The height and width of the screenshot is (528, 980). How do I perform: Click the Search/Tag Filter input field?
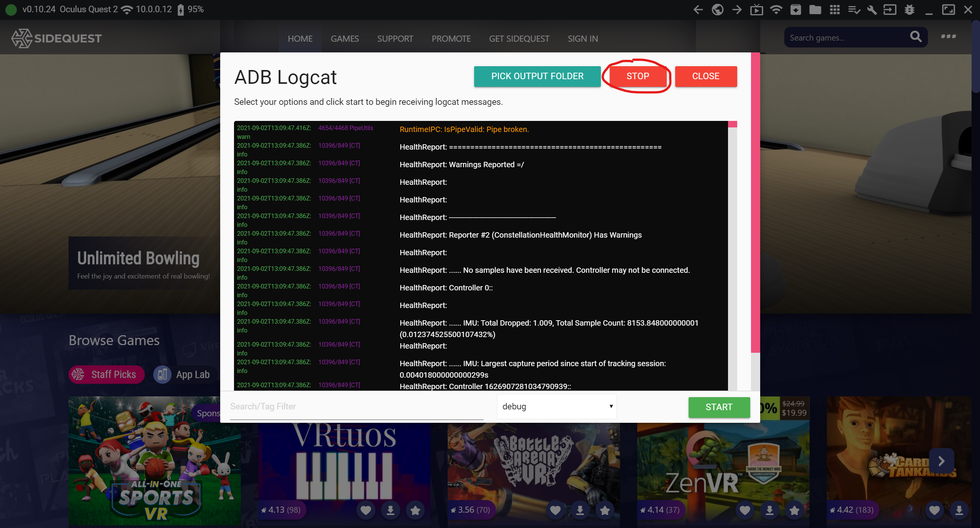pyautogui.click(x=356, y=407)
